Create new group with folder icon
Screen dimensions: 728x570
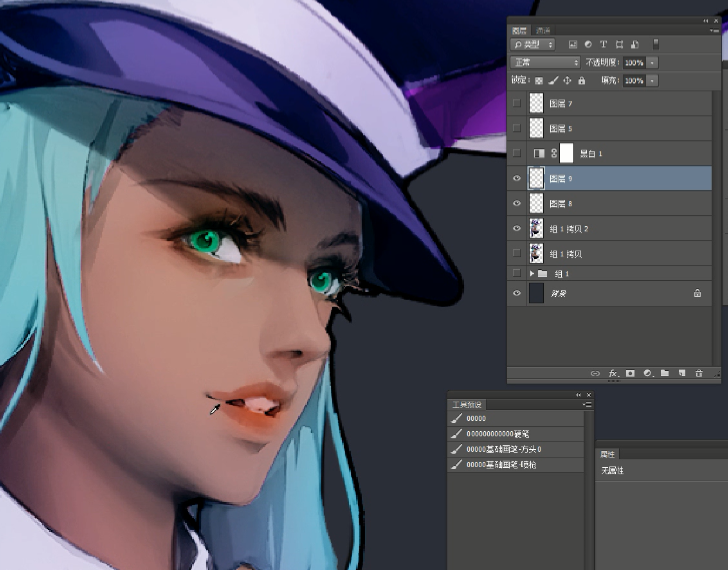coord(664,373)
